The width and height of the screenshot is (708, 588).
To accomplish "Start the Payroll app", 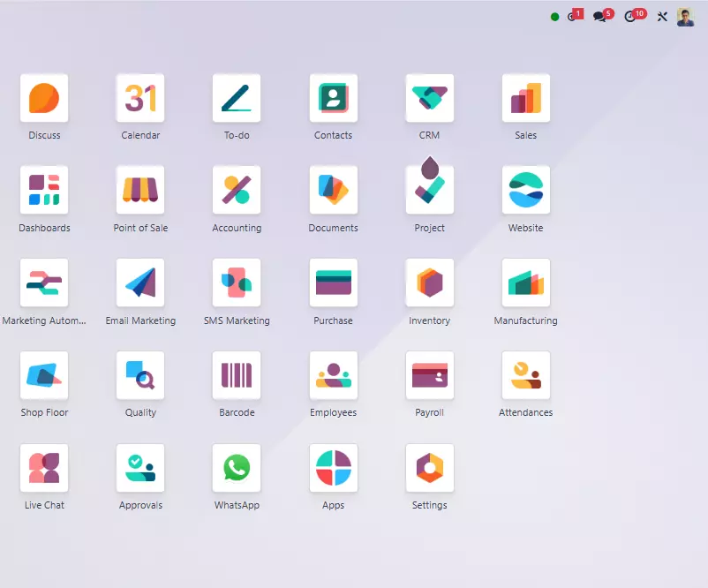I will tap(429, 374).
